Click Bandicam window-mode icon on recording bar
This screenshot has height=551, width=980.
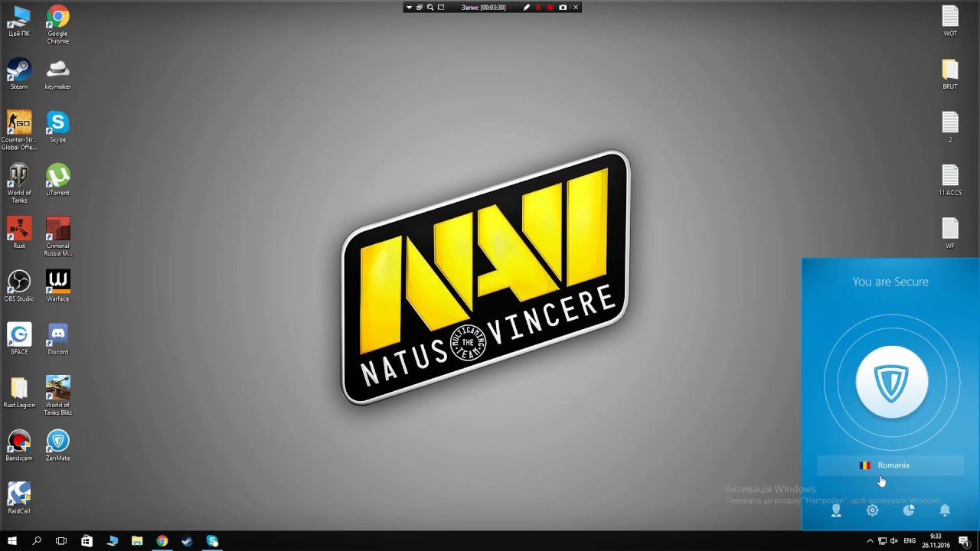click(419, 8)
